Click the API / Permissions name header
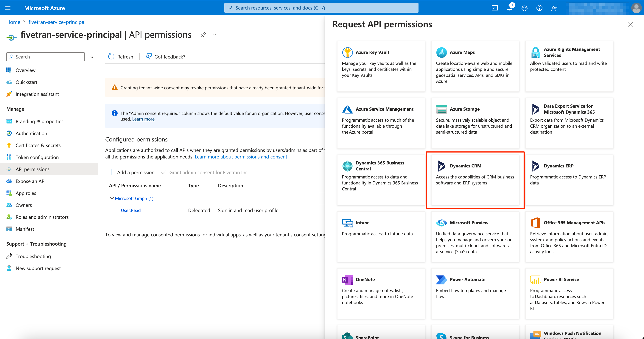The width and height of the screenshot is (644, 339). [135, 186]
